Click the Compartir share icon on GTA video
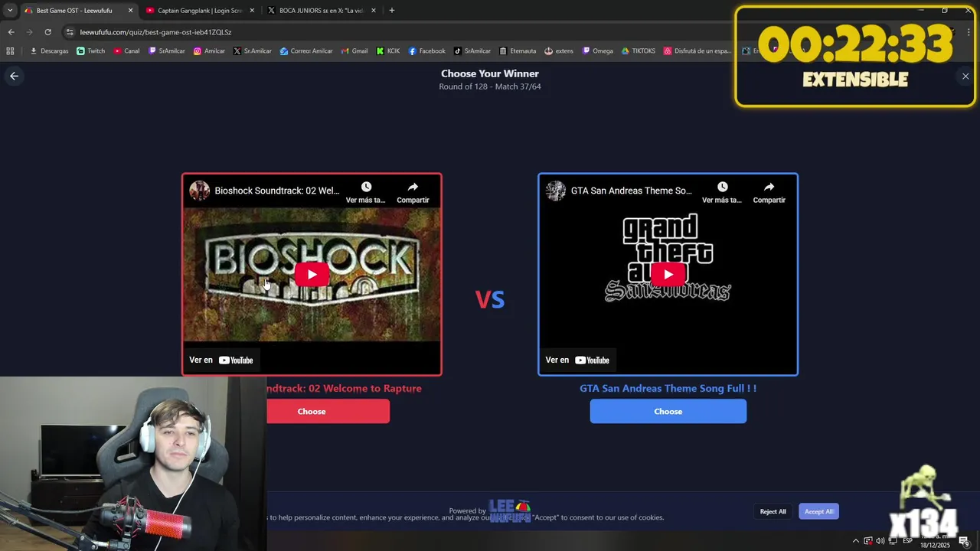 tap(769, 187)
